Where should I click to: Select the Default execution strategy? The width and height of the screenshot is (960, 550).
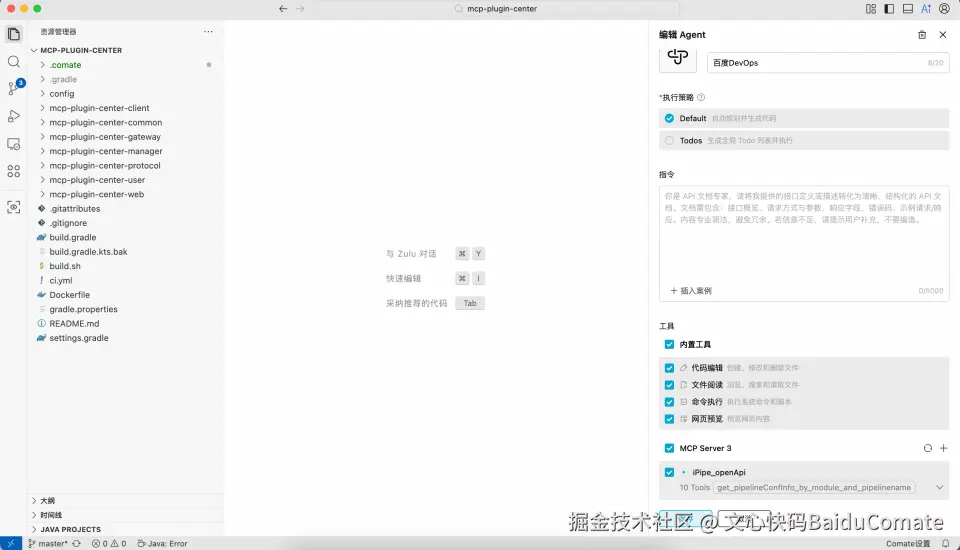804,118
